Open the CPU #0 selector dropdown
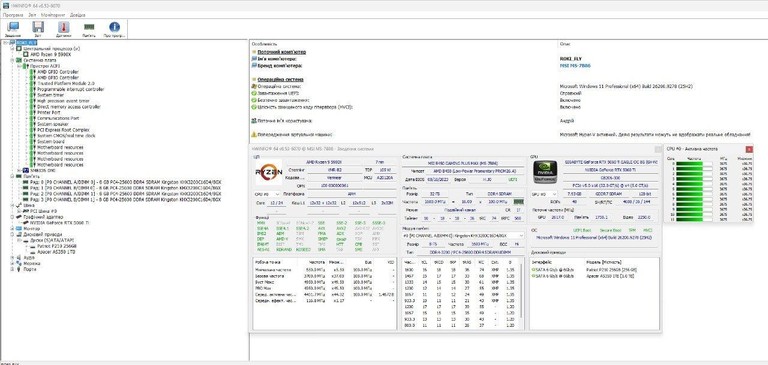The image size is (768, 365). [267, 195]
